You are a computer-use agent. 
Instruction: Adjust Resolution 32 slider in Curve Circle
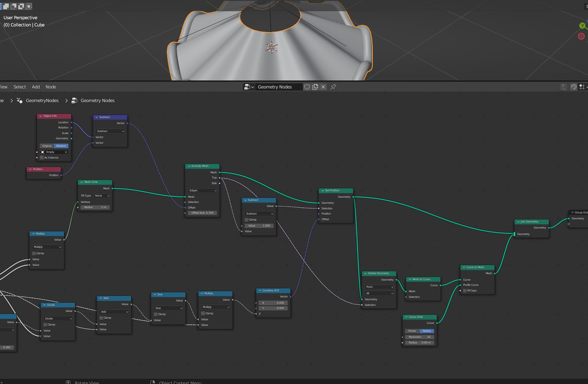coord(420,337)
